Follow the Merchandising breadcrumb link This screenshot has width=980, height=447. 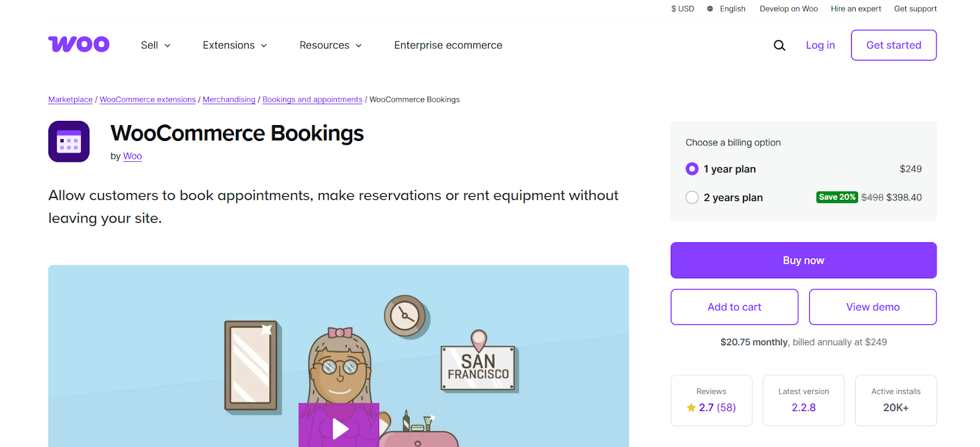pyautogui.click(x=229, y=99)
